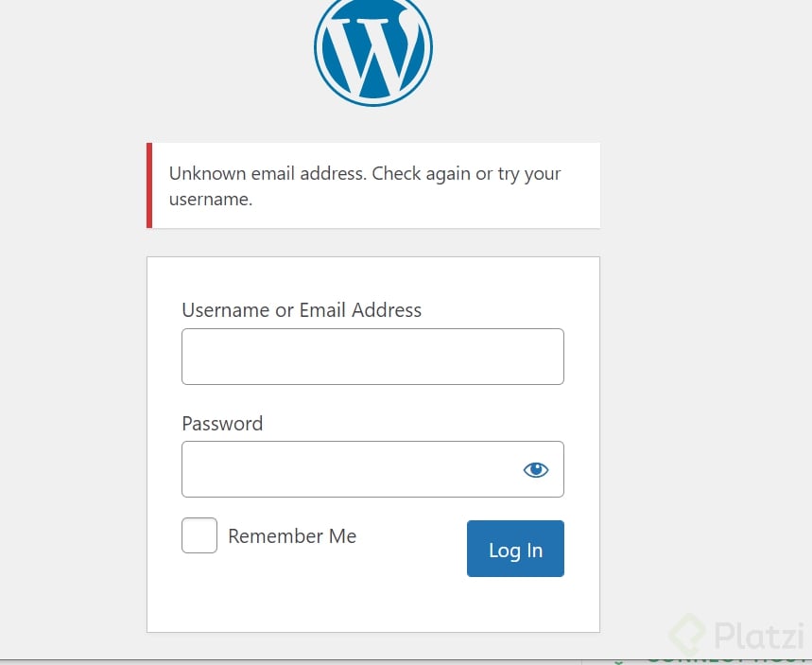Click the Username or Email Address label
Viewport: 812px width, 665px height.
tap(302, 310)
